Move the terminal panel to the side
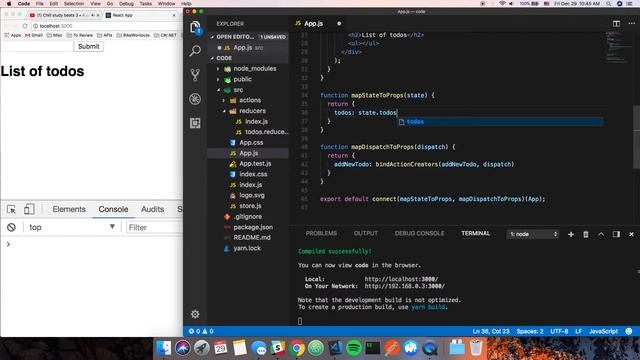640x360 pixels. coord(616,234)
